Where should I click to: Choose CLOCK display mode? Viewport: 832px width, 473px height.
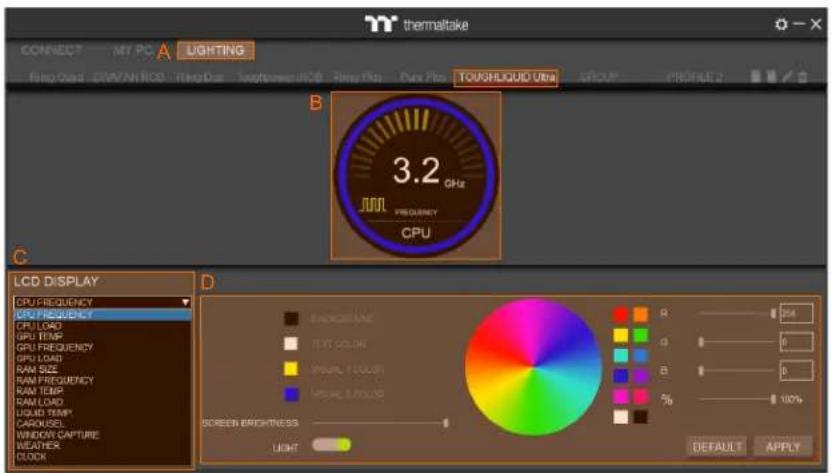pyautogui.click(x=31, y=457)
